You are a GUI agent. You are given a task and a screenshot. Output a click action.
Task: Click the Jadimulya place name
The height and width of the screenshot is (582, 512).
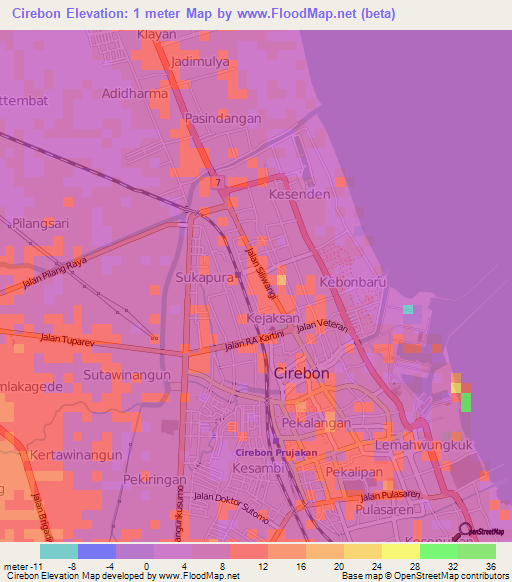(200, 62)
